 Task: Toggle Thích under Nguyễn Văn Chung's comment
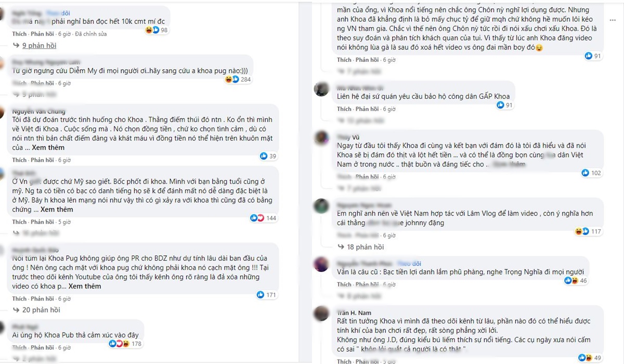(19, 160)
